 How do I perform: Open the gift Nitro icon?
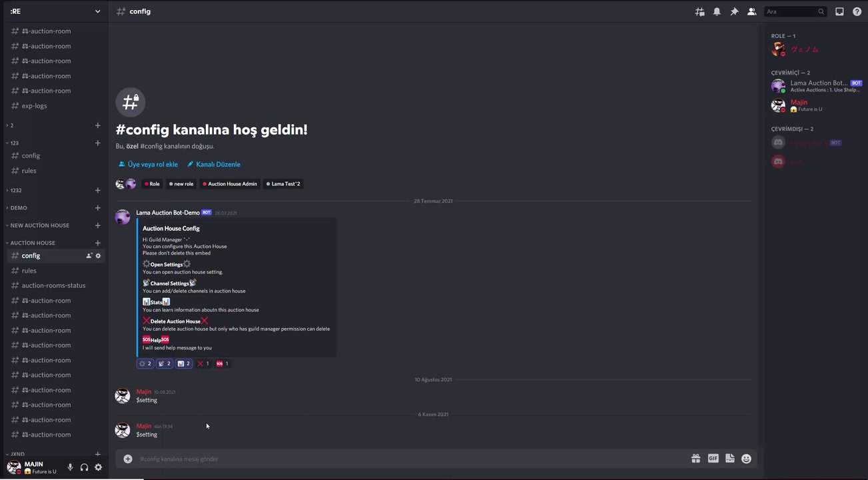coord(695,459)
